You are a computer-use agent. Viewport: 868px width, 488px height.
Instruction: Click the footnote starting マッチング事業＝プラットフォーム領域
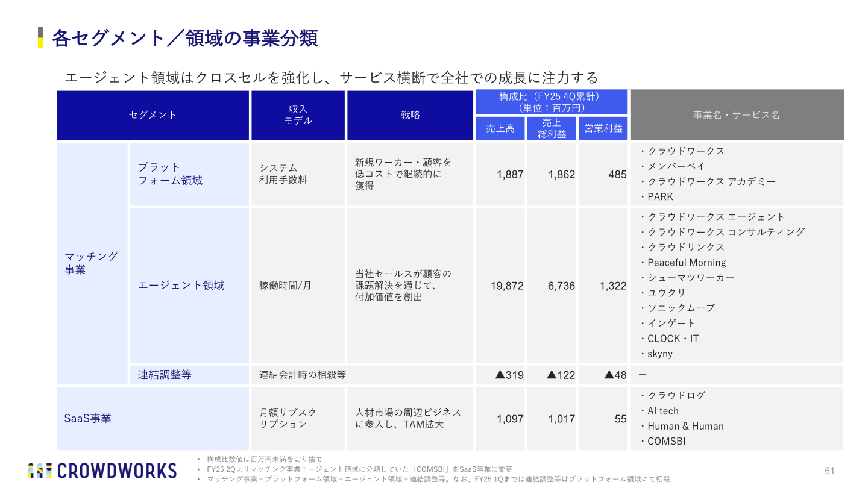coord(438,479)
